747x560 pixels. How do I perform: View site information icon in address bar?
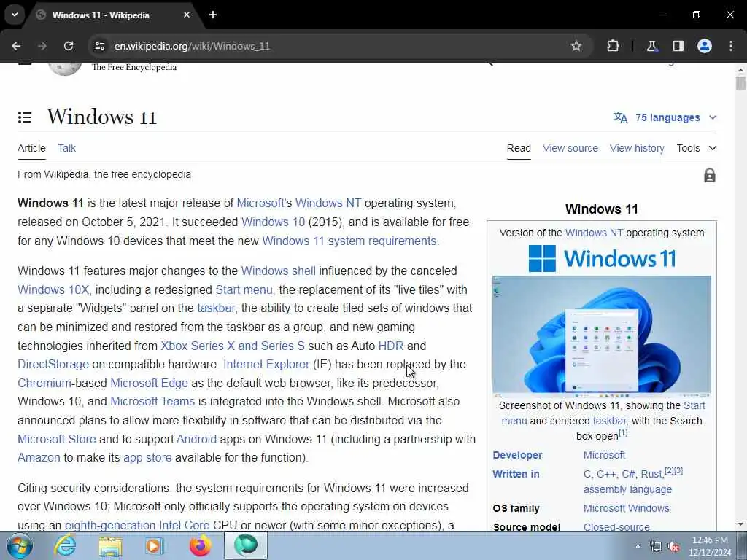point(99,46)
